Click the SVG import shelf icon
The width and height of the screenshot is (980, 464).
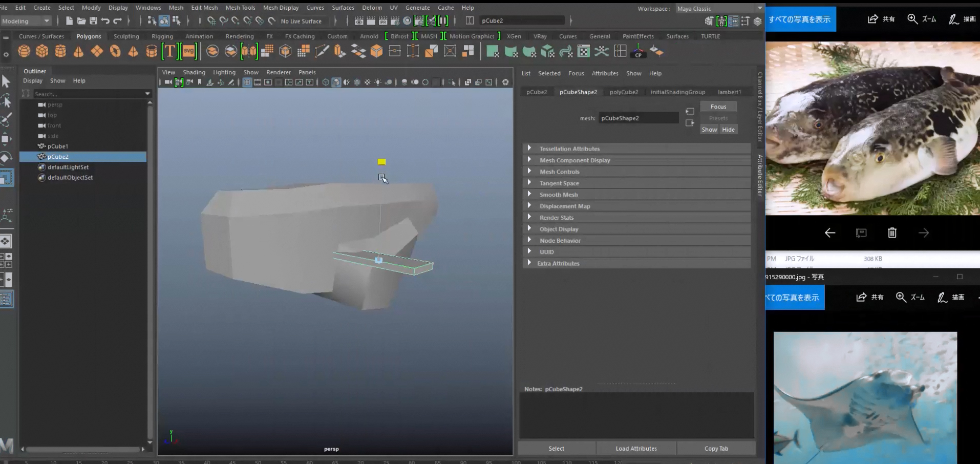tap(189, 51)
